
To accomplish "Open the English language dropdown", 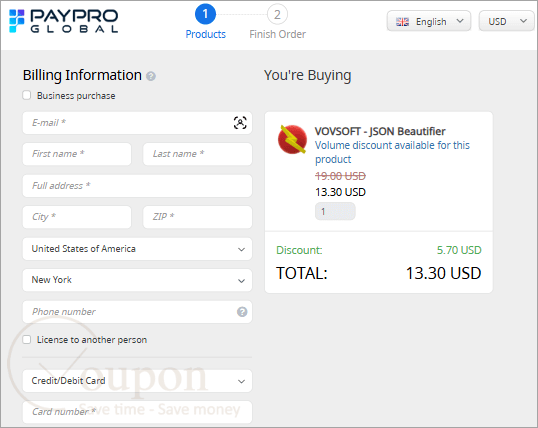I will [429, 21].
